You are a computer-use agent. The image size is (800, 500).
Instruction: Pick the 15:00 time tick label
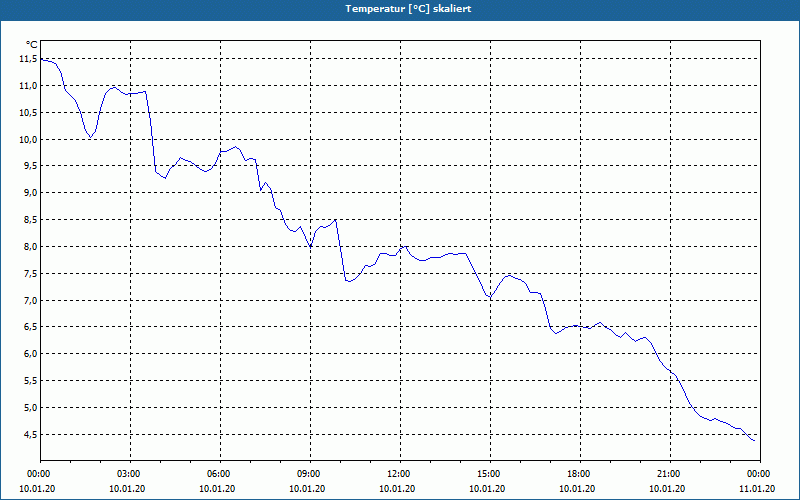[x=491, y=474]
